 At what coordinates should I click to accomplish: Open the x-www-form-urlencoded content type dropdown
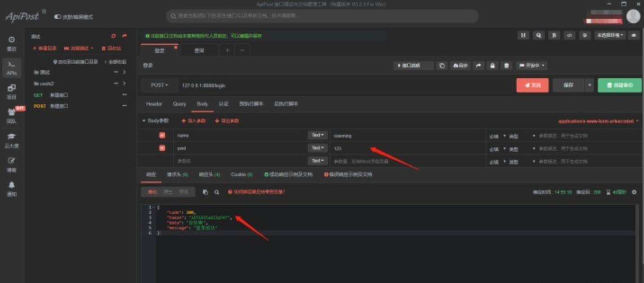(x=598, y=121)
